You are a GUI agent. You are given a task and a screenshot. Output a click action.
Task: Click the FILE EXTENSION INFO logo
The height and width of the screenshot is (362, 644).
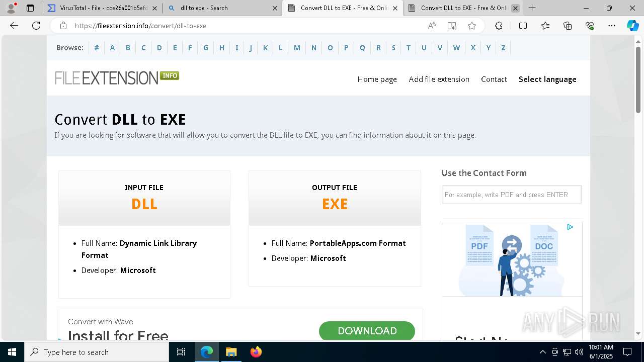click(117, 77)
